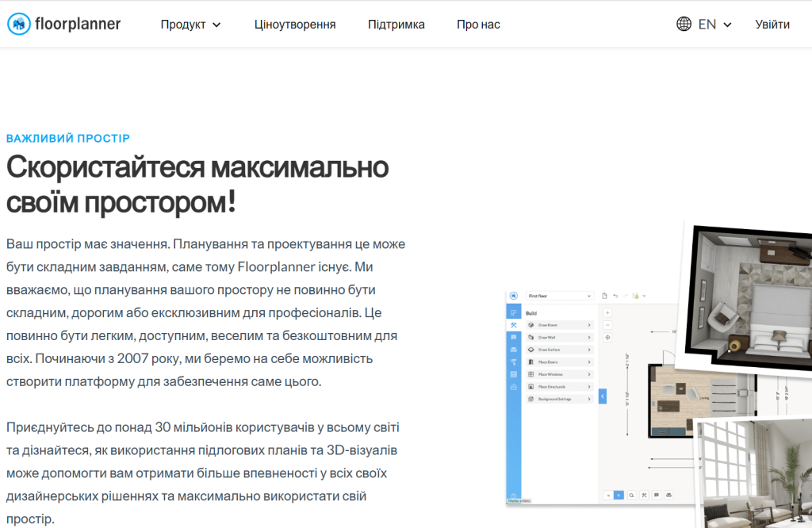Click the living room render image
Image resolution: width=812 pixels, height=528 pixels.
pyautogui.click(x=755, y=473)
